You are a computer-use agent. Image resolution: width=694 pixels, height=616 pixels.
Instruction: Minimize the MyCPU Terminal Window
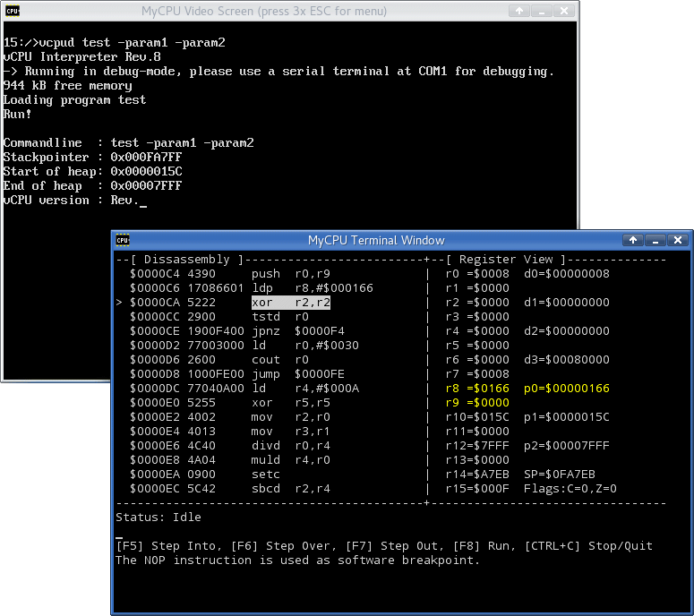pyautogui.click(x=655, y=240)
